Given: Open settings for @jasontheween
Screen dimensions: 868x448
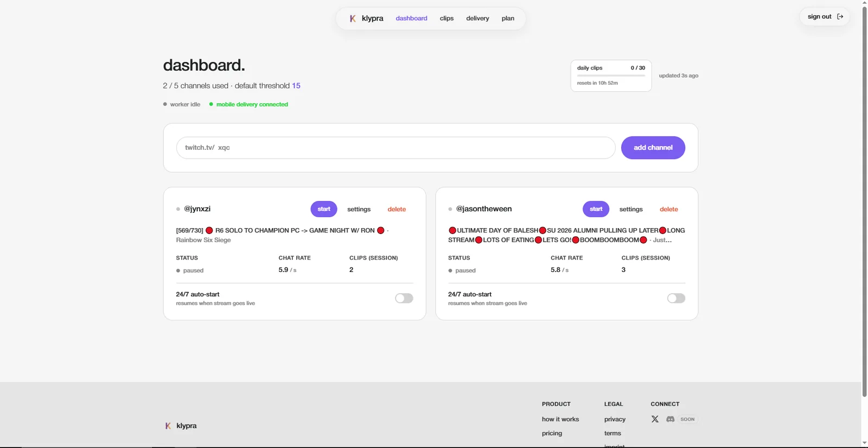Looking at the screenshot, I should (631, 209).
